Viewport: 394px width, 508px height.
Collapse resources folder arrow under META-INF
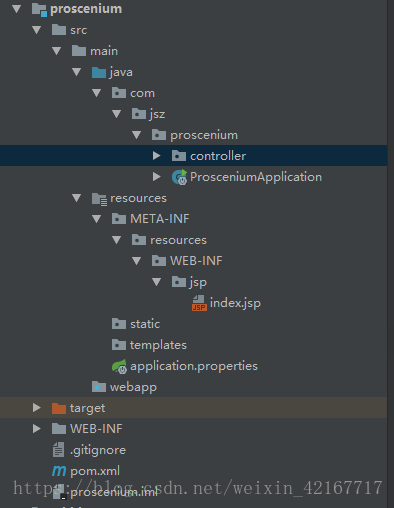click(x=117, y=240)
